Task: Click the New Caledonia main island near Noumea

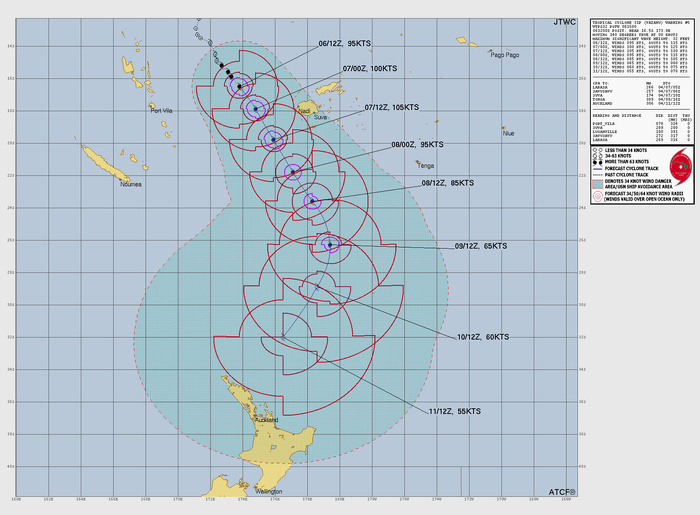Action: tap(105, 163)
